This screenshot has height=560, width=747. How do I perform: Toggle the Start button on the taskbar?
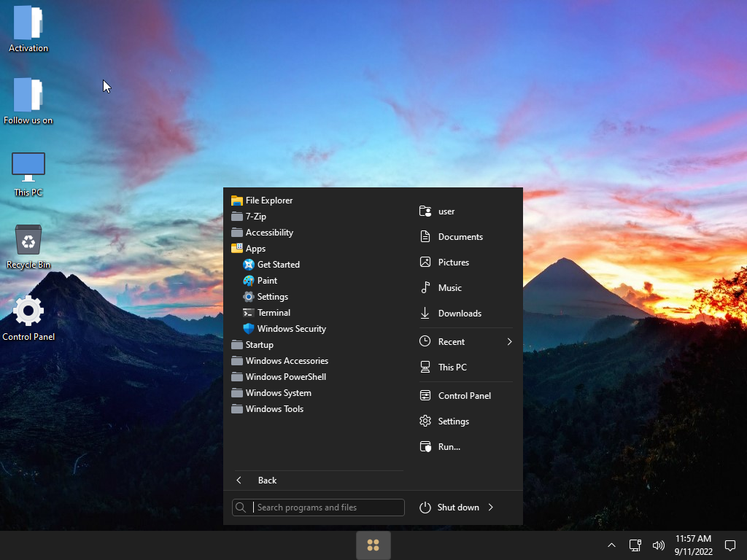373,545
